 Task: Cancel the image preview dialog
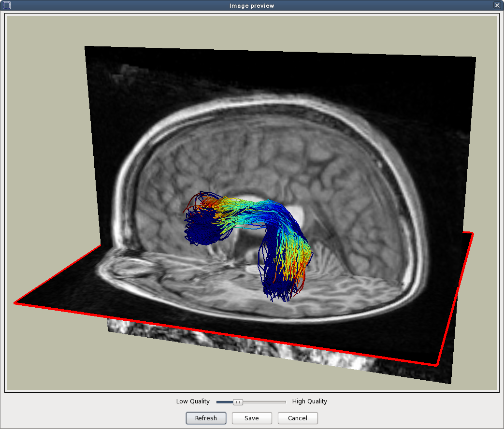click(x=297, y=418)
